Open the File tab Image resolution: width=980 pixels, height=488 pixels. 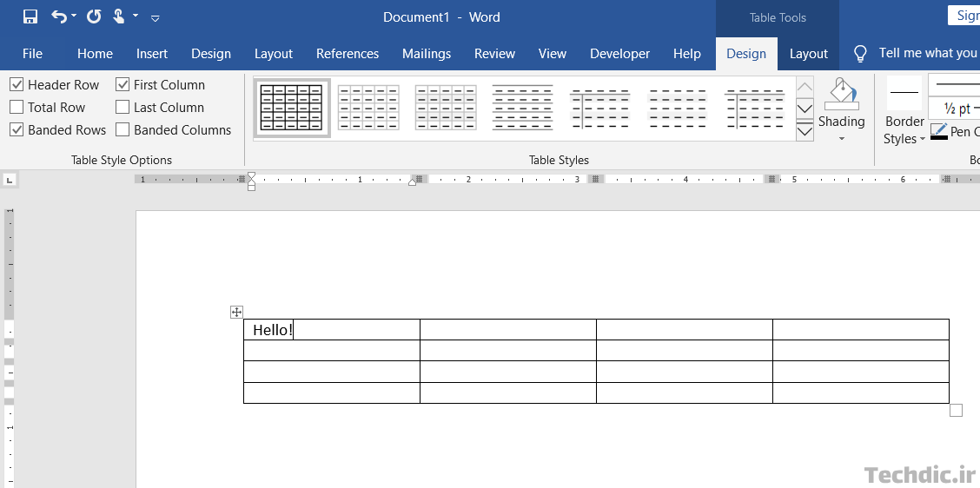(x=32, y=54)
